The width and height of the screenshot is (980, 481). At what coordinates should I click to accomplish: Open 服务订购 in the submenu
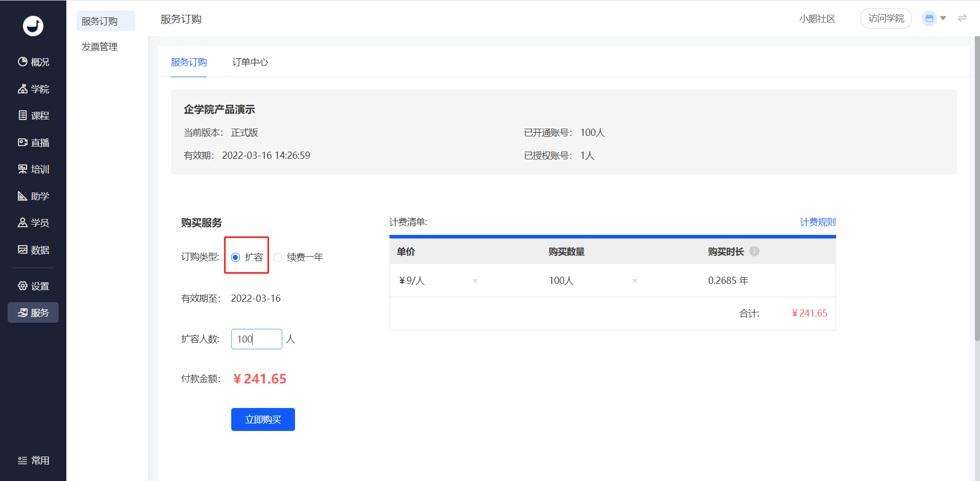tap(106, 21)
